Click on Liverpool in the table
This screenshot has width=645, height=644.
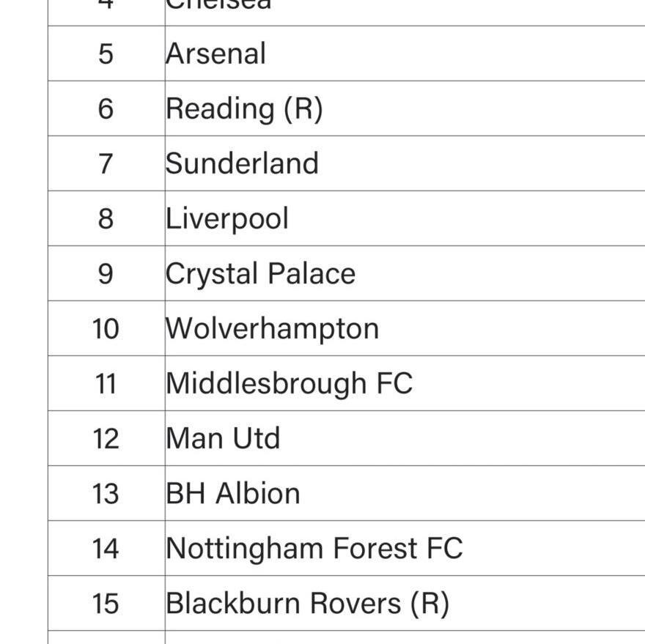point(227,219)
